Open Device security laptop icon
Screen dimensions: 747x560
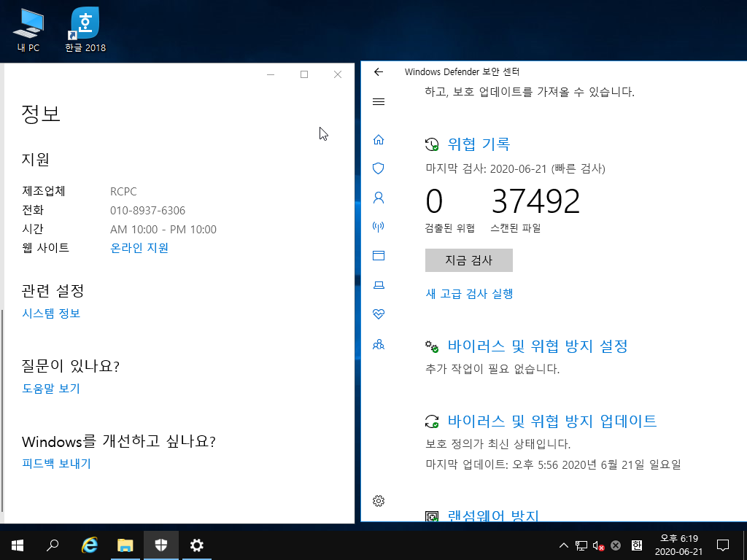379,285
